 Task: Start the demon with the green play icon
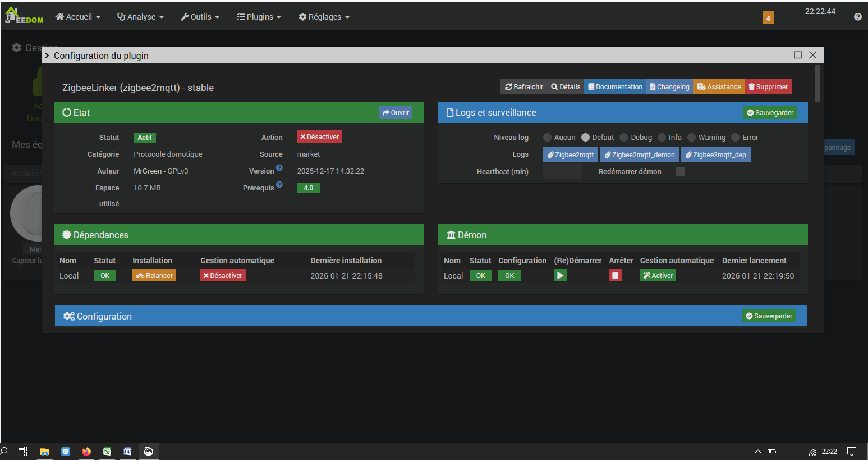coord(560,275)
